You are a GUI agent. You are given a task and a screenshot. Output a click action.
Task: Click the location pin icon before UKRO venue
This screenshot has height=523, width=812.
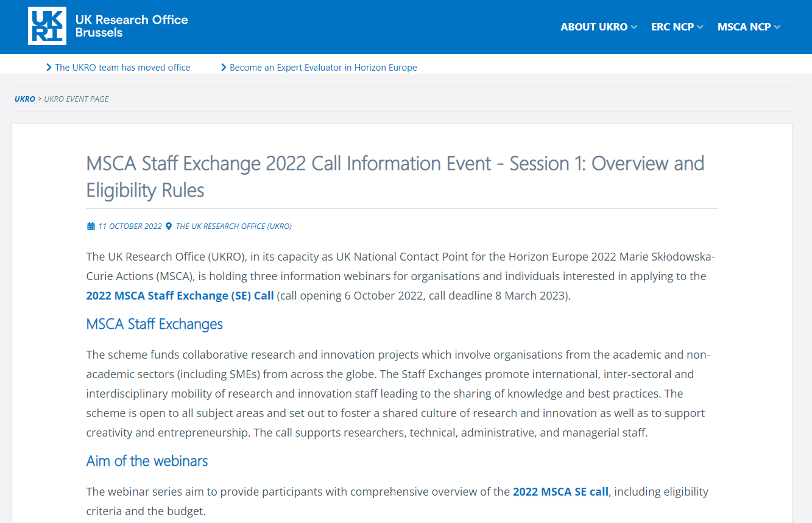(x=169, y=226)
